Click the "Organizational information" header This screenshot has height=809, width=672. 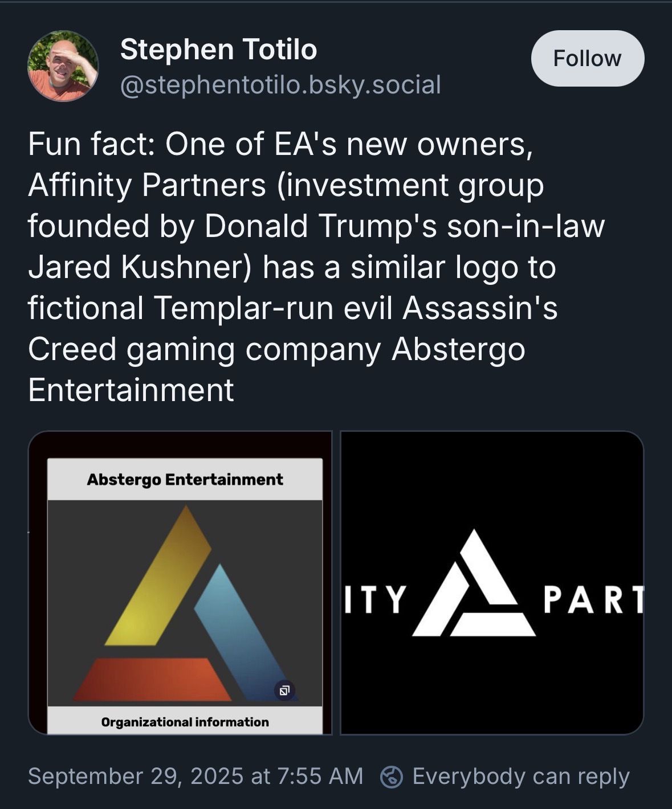click(x=185, y=722)
